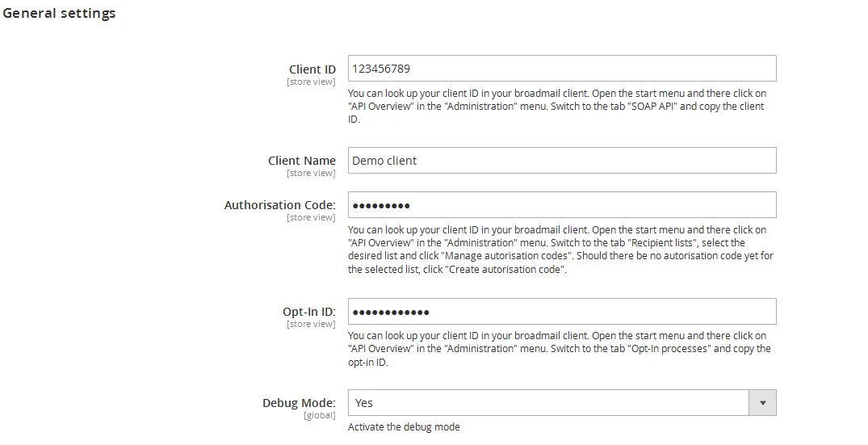Click the 'Debug Mode:' label
The height and width of the screenshot is (445, 868).
coord(299,403)
